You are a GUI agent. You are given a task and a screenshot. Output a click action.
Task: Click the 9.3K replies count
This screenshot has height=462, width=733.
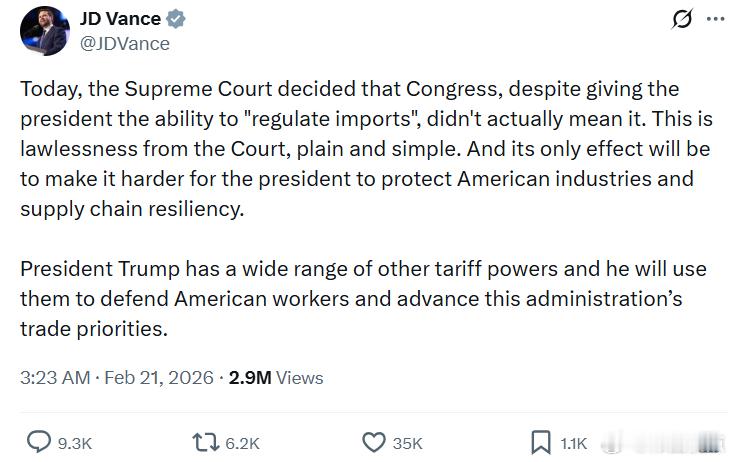coord(76,443)
